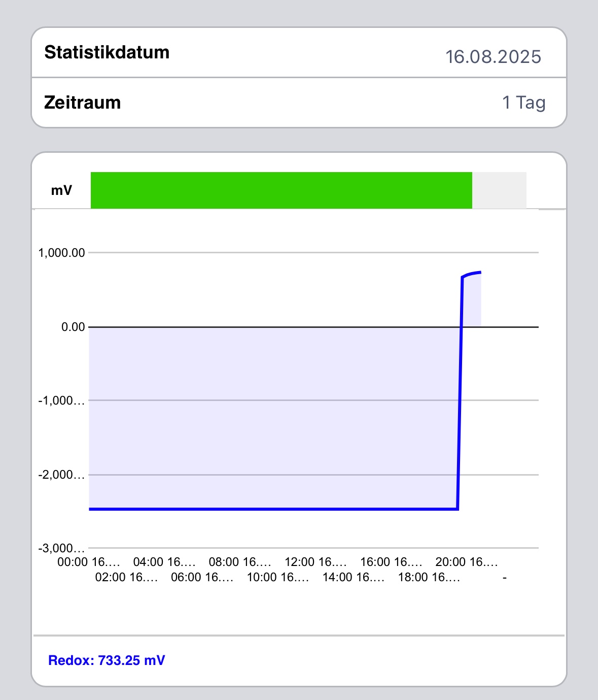Select the 00:00 time axis marker
This screenshot has width=598, height=700.
pyautogui.click(x=89, y=562)
